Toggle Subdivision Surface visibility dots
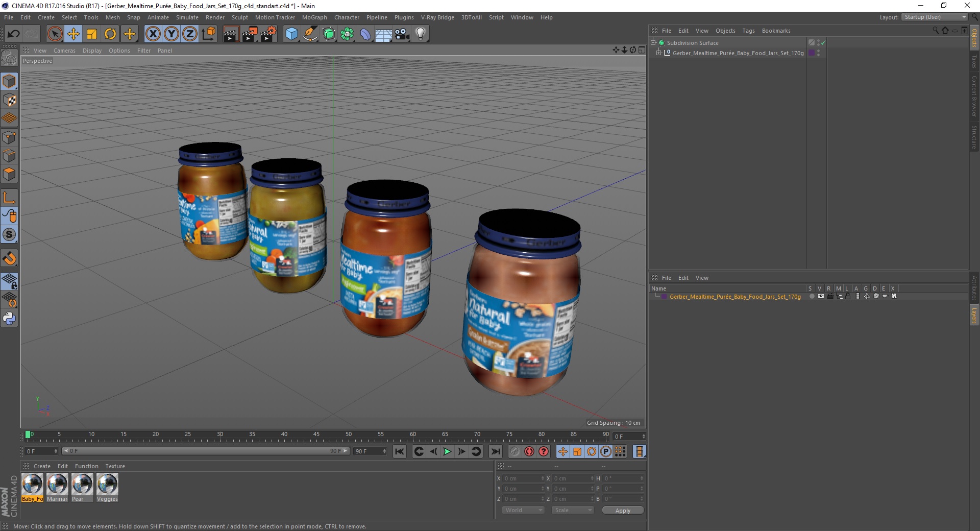 (x=818, y=43)
